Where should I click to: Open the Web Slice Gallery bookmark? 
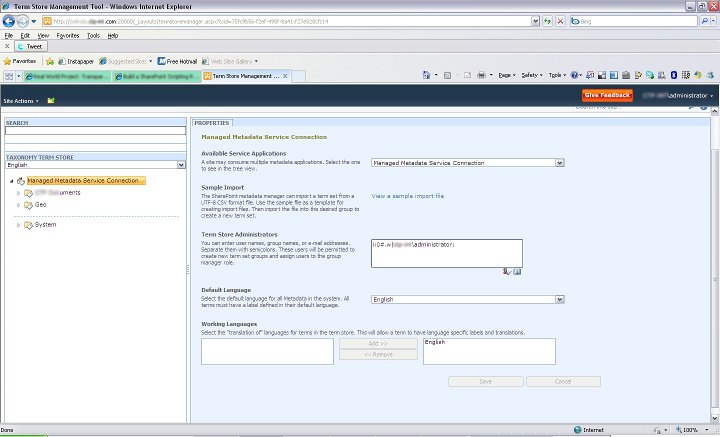coord(230,61)
